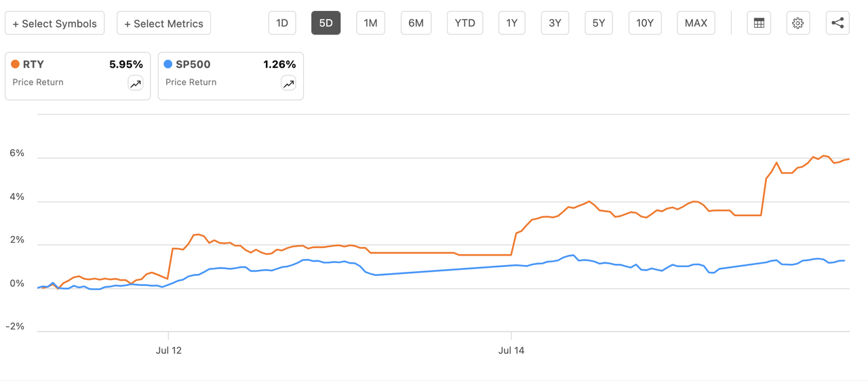
Task: Switch to 1D time range
Action: pos(282,23)
